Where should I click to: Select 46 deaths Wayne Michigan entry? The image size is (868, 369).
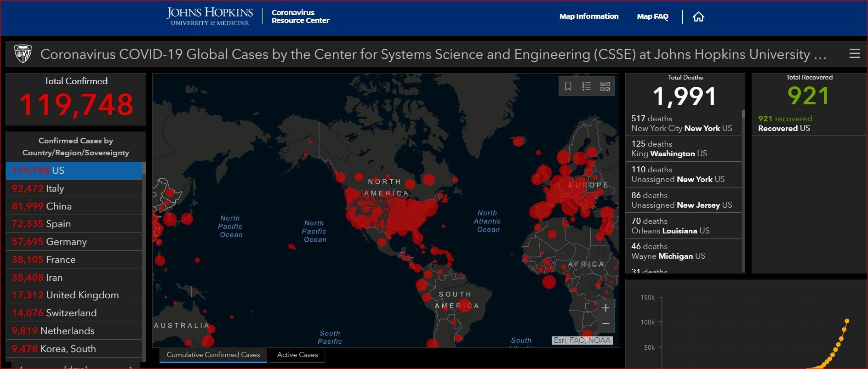pyautogui.click(x=683, y=251)
